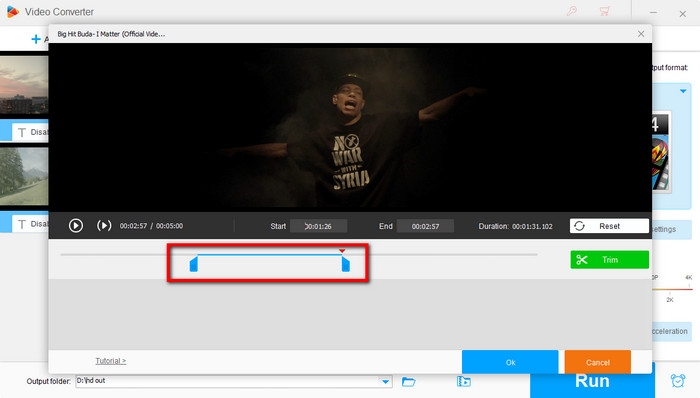Click the red playhead marker
This screenshot has width=700, height=398.
(342, 251)
